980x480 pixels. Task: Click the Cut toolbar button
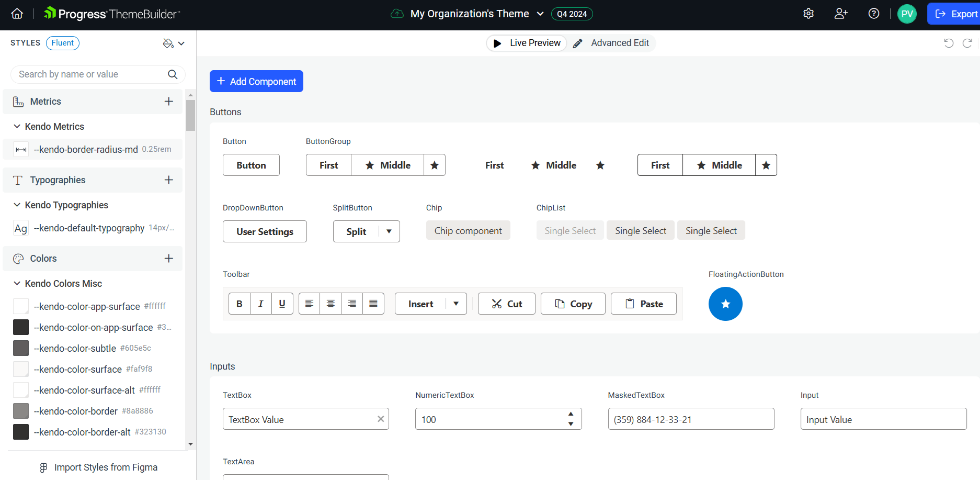point(507,304)
